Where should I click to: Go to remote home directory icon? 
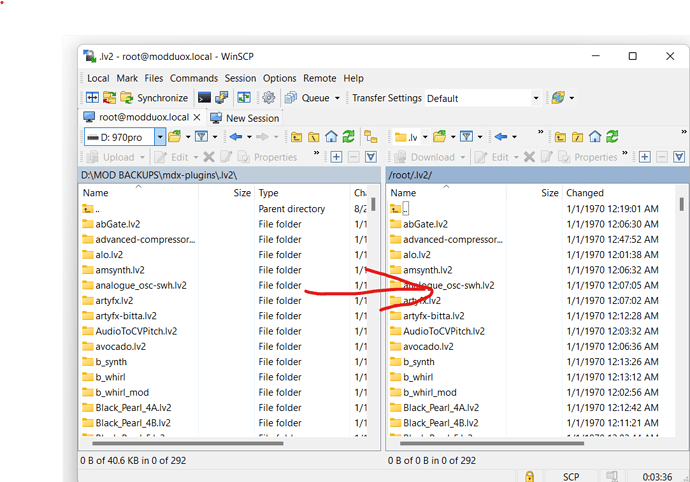[595, 137]
